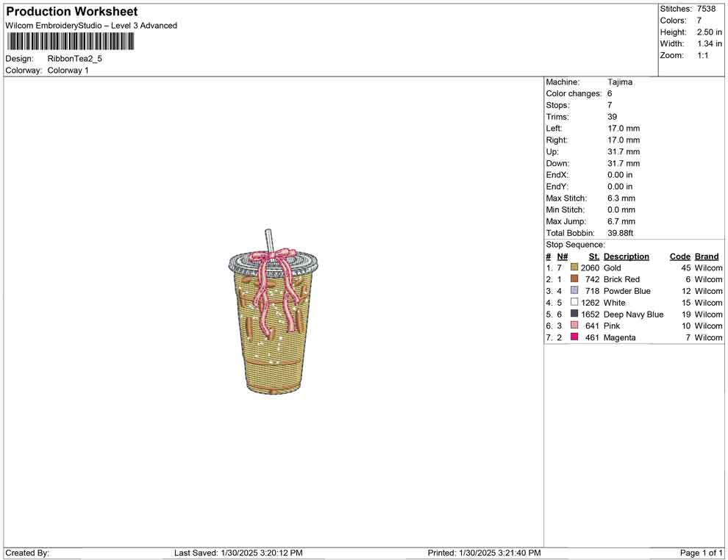Image resolution: width=728 pixels, height=560 pixels.
Task: Click the 'Brick Red' description text
Action: 621,279
